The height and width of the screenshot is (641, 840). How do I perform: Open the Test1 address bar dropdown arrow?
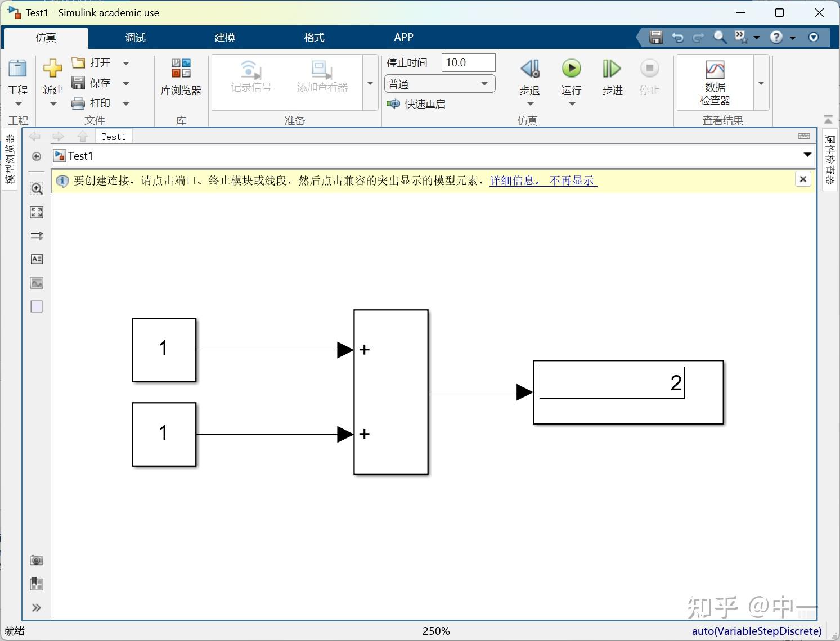(807, 155)
